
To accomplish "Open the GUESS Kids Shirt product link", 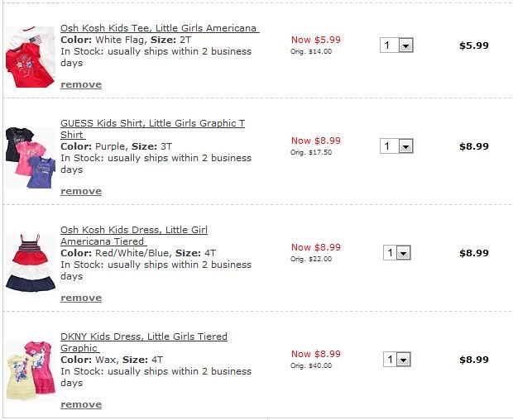I will (x=152, y=123).
